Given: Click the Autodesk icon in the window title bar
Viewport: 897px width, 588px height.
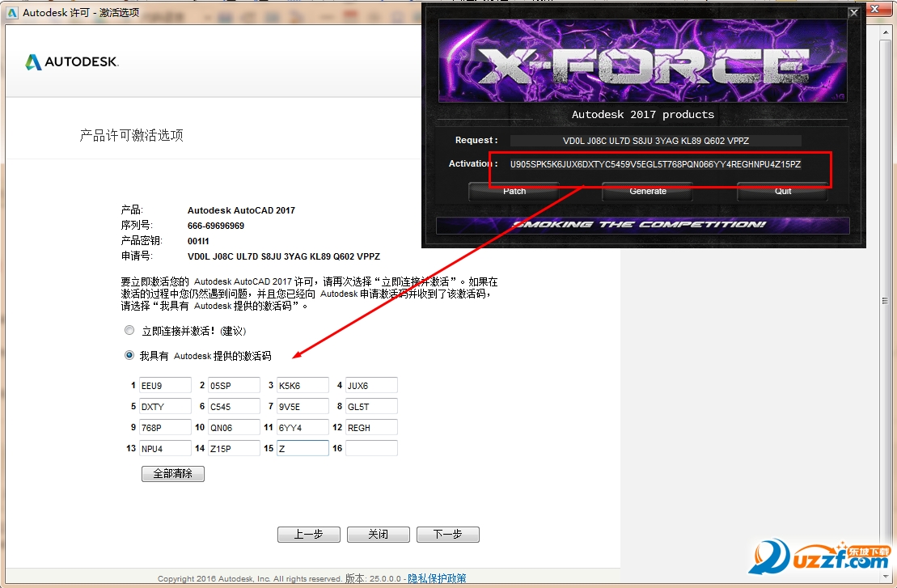Looking at the screenshot, I should (x=13, y=13).
